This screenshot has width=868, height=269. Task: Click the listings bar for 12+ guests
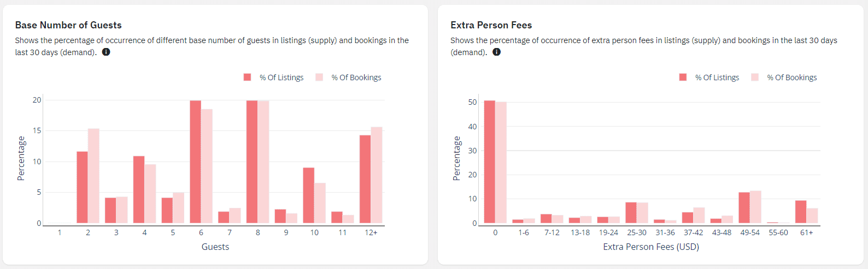(x=365, y=179)
